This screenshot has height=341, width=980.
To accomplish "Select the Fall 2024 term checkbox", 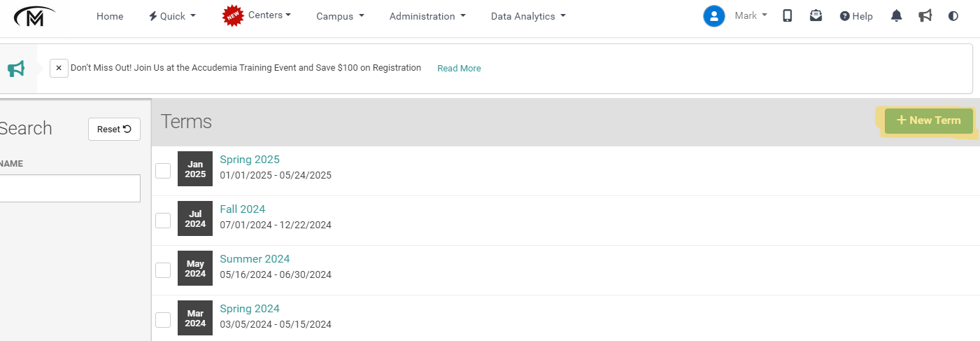I will (163, 221).
